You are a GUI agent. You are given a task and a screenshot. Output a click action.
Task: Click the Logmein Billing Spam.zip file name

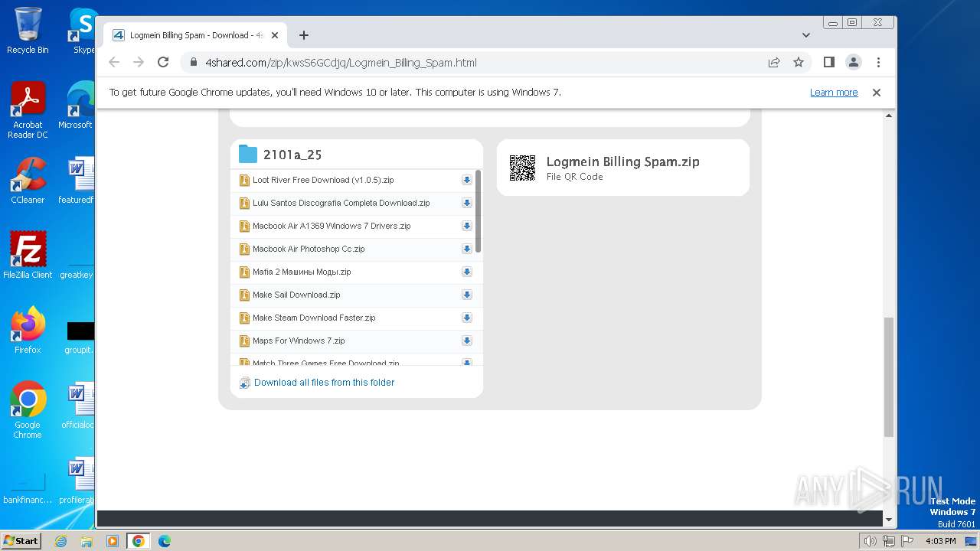point(622,161)
